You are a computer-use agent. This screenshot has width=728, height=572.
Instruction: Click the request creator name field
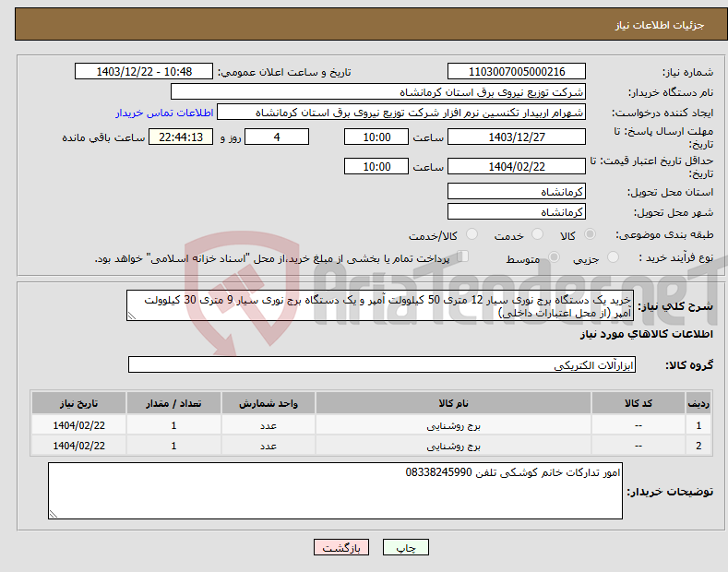pyautogui.click(x=401, y=113)
